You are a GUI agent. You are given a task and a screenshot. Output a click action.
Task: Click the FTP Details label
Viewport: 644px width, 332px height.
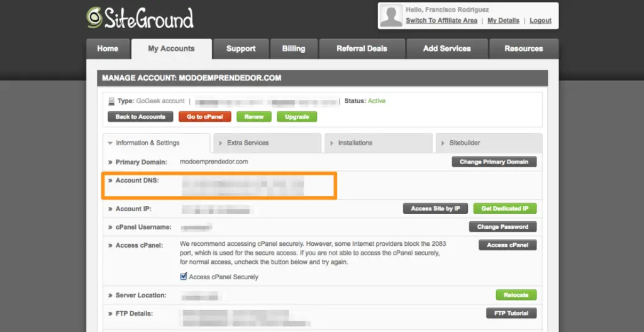pos(135,314)
